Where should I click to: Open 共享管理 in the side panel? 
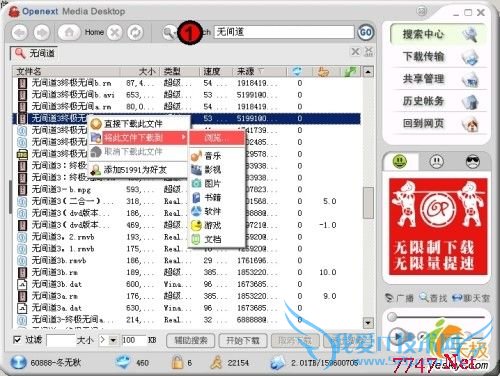click(x=438, y=79)
